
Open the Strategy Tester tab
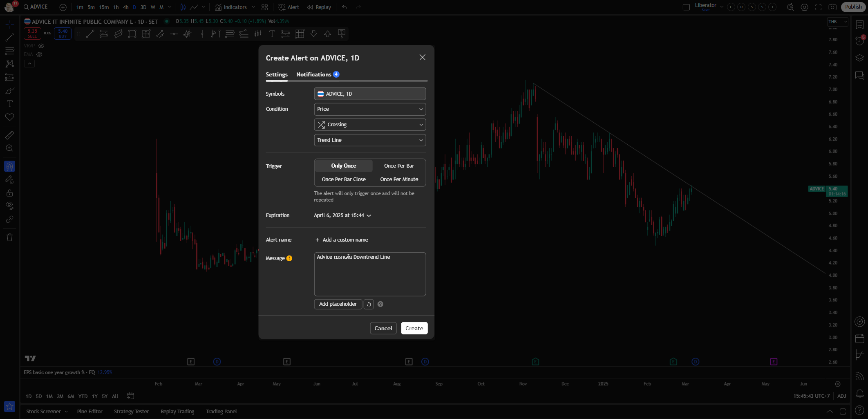pyautogui.click(x=131, y=411)
